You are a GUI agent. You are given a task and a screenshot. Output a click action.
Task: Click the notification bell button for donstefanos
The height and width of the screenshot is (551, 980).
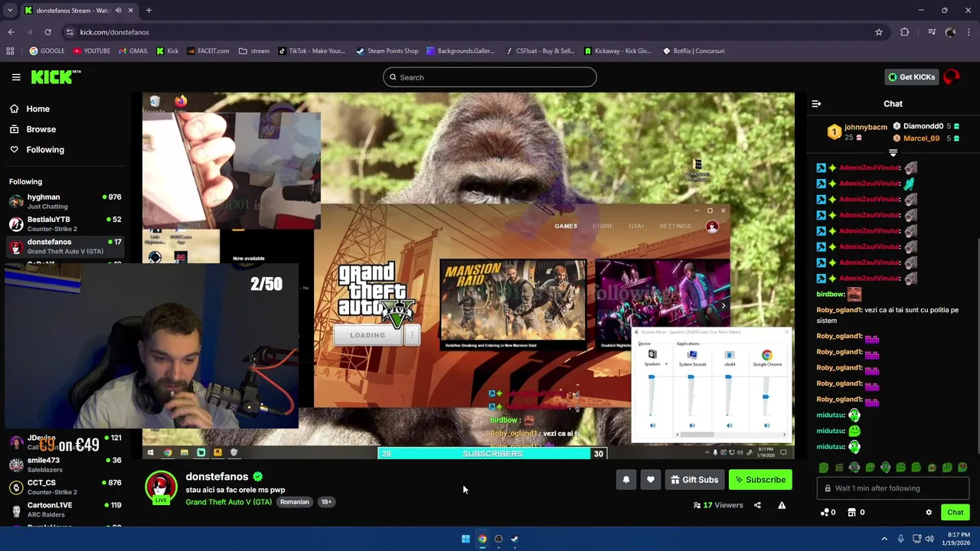626,480
